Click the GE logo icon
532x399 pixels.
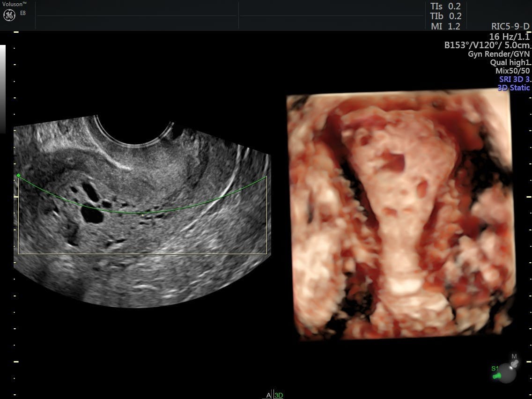[x=9, y=15]
